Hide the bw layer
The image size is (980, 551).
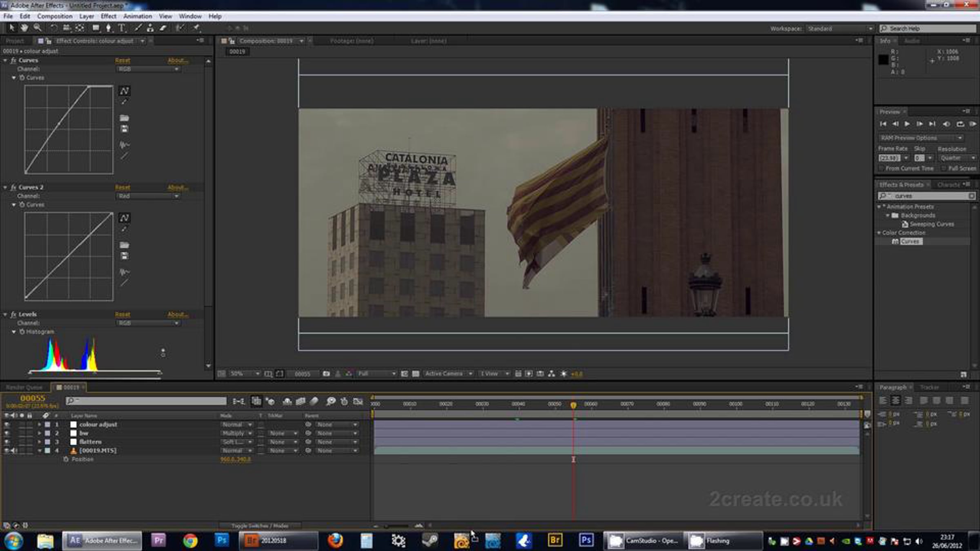point(7,433)
